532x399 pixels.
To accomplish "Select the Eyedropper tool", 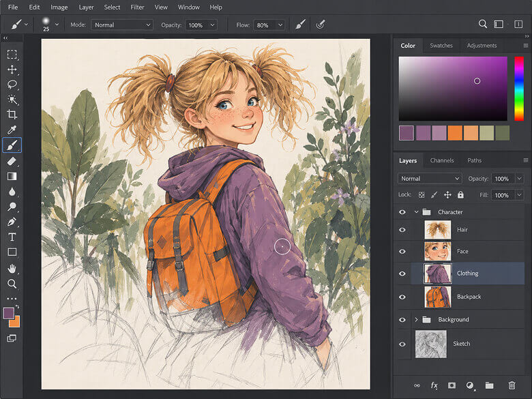I will click(x=12, y=130).
